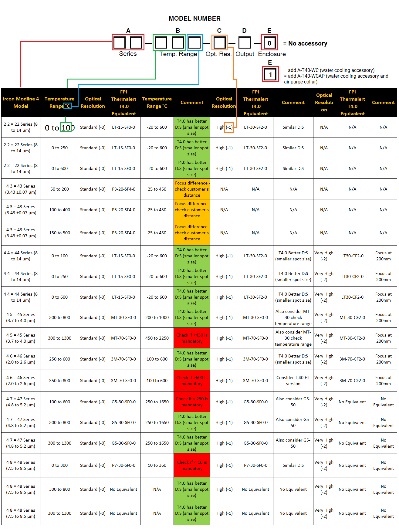This screenshot has height=532, width=399.
Task: Select the 'Opt. Res.' label under C
Action: tap(218, 54)
